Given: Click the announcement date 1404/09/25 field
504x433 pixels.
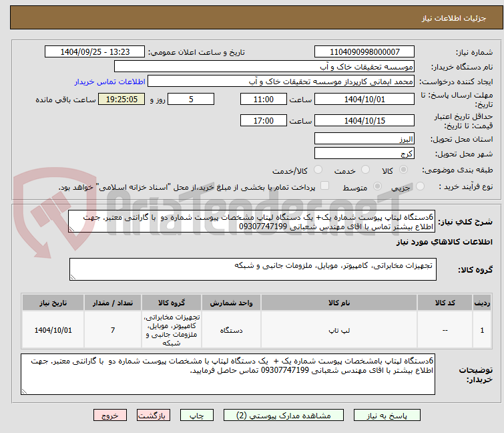Looking at the screenshot, I should coord(95,52).
